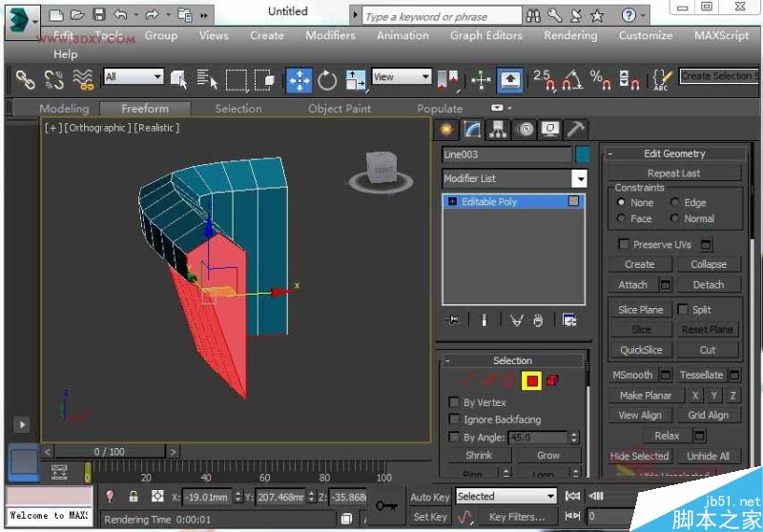Screen dimensions: 763x532
Task: Enable the By Vertex checkbox
Action: pos(454,402)
